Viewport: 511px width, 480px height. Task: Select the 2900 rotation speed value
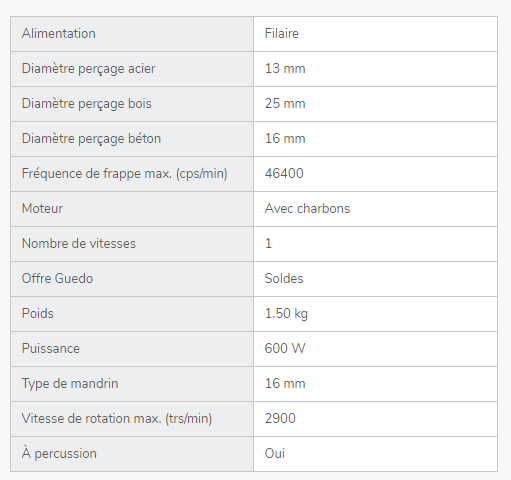point(280,419)
